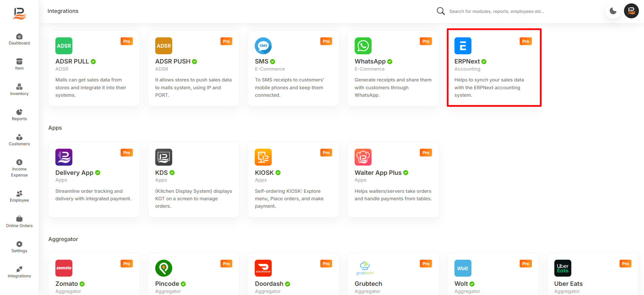Image resolution: width=644 pixels, height=295 pixels.
Task: Click the Pro badge on SMS card
Action: point(326,41)
